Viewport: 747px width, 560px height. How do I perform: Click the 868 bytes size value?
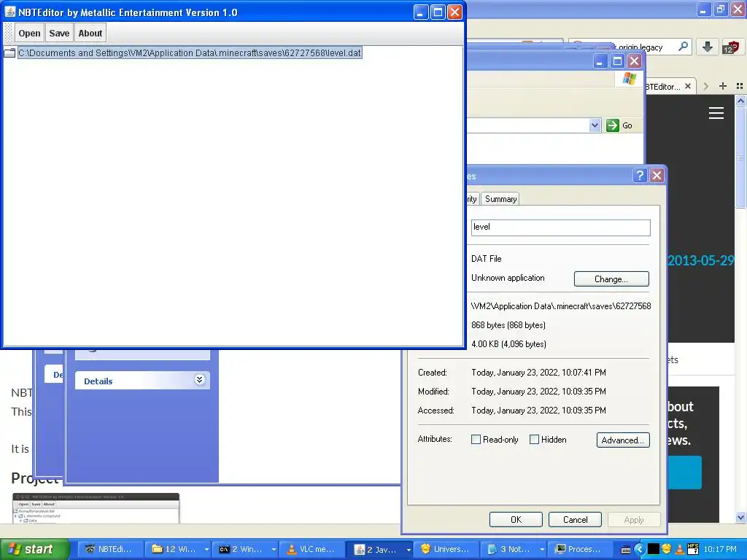click(x=508, y=325)
